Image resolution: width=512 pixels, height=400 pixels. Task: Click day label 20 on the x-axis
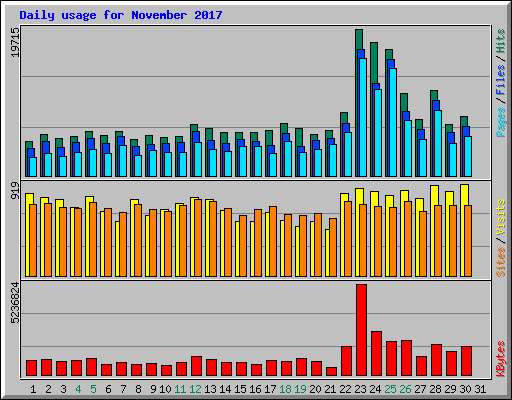pyautogui.click(x=315, y=389)
